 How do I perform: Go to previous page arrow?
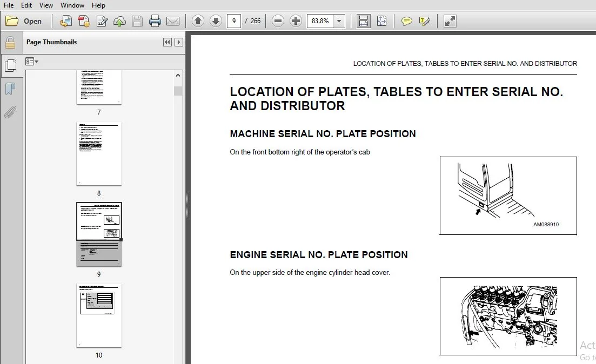click(198, 21)
